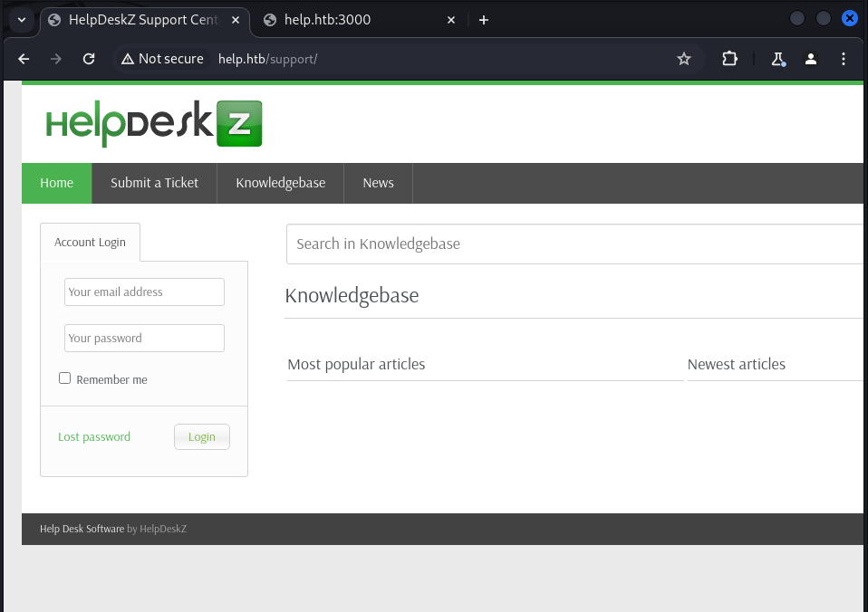The height and width of the screenshot is (612, 868).
Task: Select the Account Login tab
Action: (x=91, y=243)
